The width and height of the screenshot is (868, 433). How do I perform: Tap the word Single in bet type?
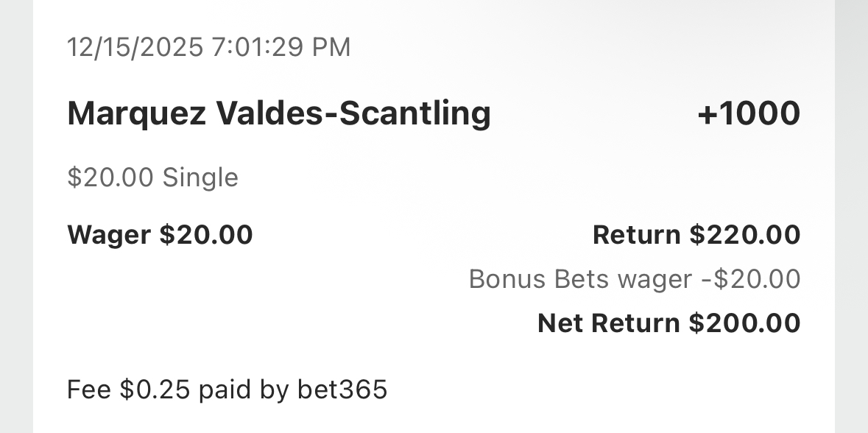(x=200, y=178)
